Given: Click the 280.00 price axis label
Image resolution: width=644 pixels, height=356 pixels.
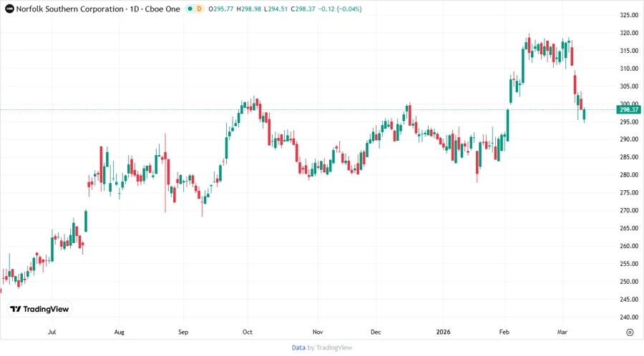Looking at the screenshot, I should tap(629, 174).
